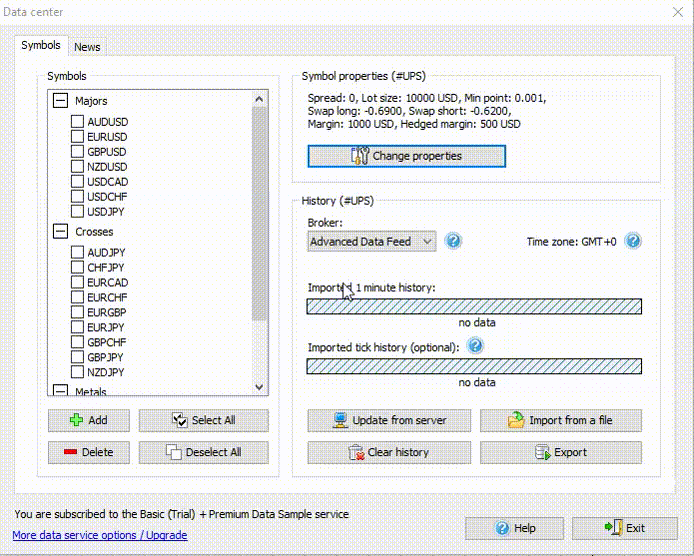Enable the USDJPY checkbox

click(x=77, y=211)
